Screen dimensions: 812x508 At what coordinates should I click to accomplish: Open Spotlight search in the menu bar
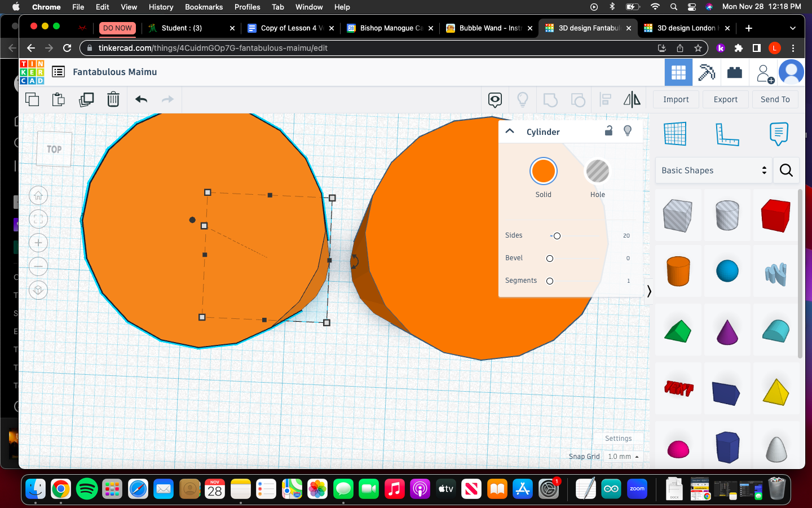(x=673, y=7)
